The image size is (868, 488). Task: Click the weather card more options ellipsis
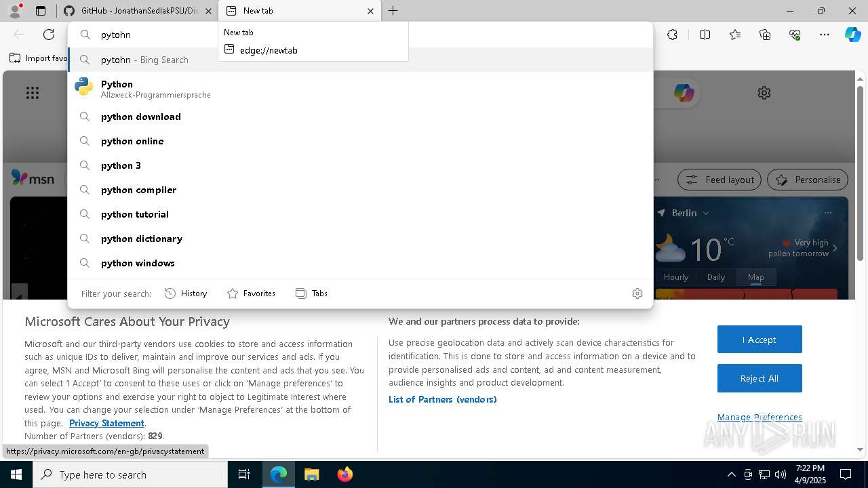tap(828, 213)
